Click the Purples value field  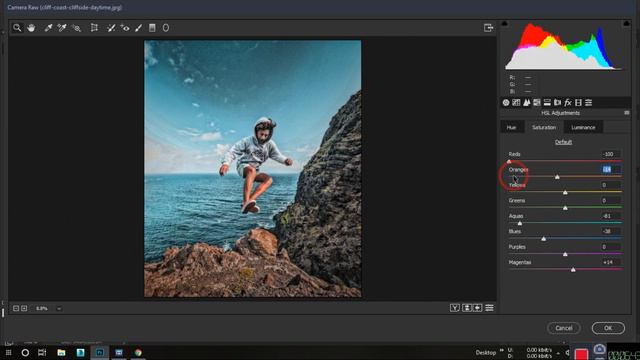click(611, 247)
